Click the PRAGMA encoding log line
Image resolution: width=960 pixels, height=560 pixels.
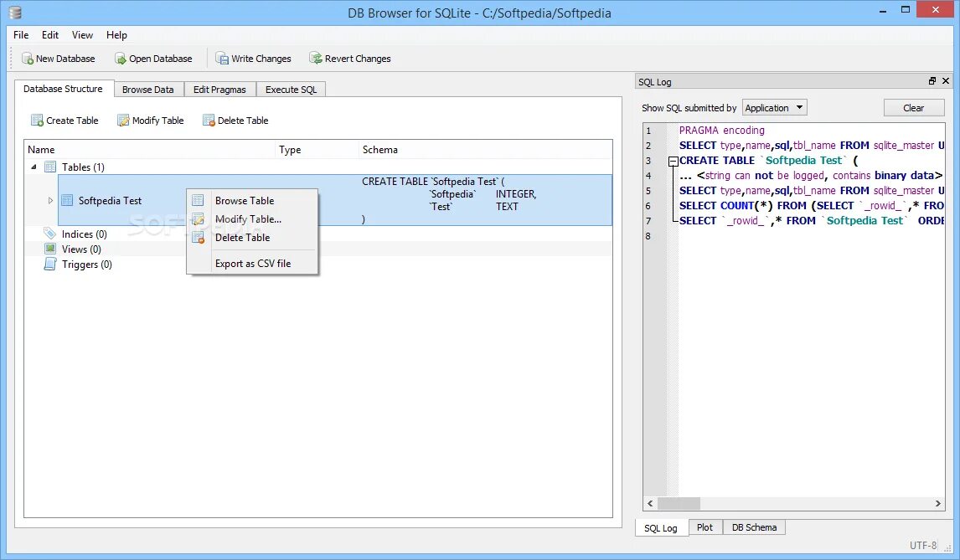[722, 131]
